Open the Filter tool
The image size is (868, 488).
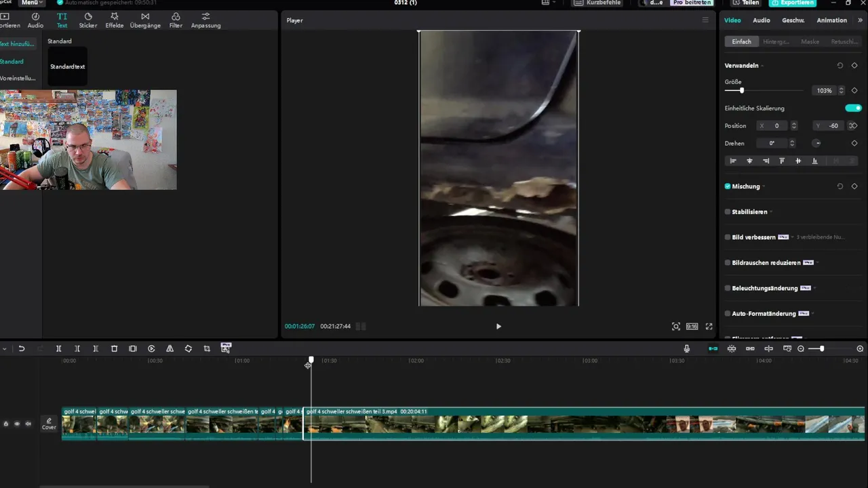tap(176, 20)
